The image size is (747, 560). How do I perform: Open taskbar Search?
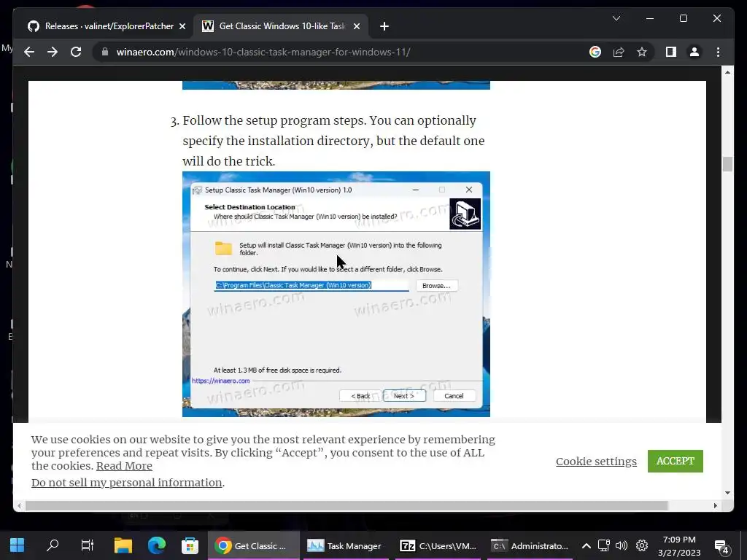[x=53, y=545]
